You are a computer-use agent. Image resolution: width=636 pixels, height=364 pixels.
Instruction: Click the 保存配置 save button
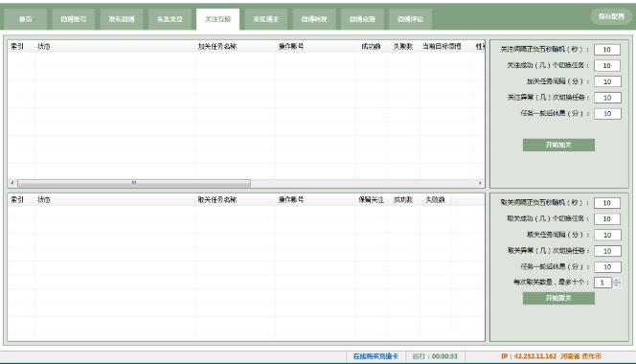click(x=611, y=16)
